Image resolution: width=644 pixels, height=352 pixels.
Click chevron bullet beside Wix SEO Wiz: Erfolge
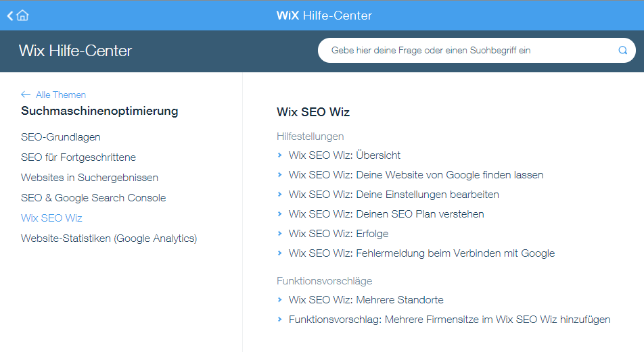[279, 234]
